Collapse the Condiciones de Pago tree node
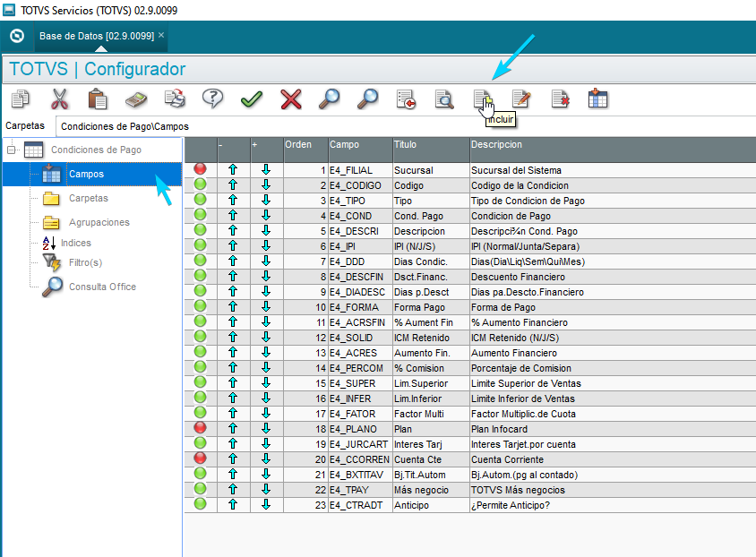 (12, 150)
